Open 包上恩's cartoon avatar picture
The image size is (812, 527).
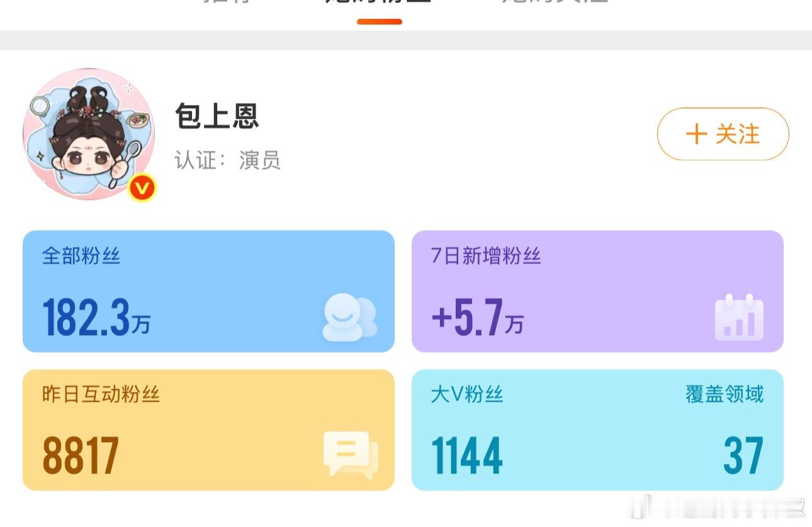click(x=89, y=133)
